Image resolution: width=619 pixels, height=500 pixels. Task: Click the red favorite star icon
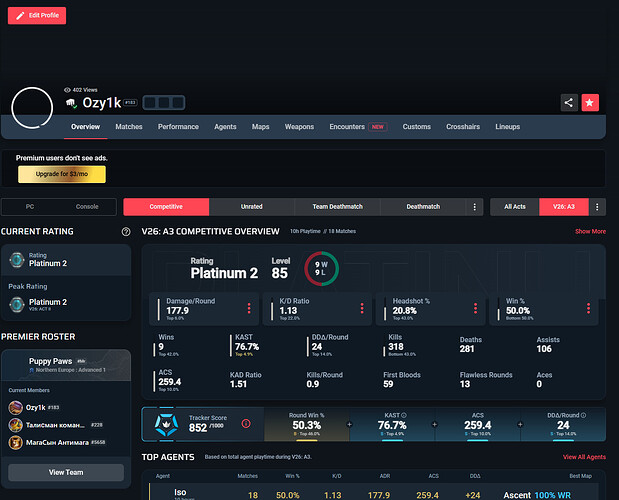pyautogui.click(x=590, y=103)
